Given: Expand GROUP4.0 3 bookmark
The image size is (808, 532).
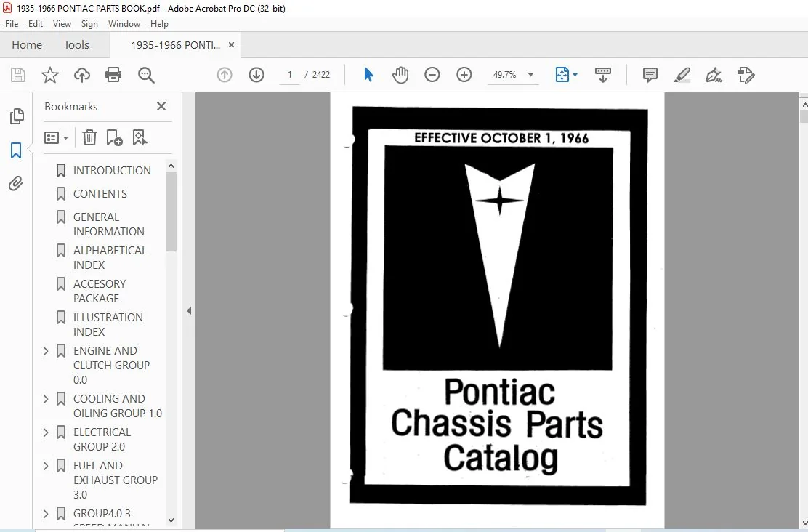Looking at the screenshot, I should pos(46,514).
